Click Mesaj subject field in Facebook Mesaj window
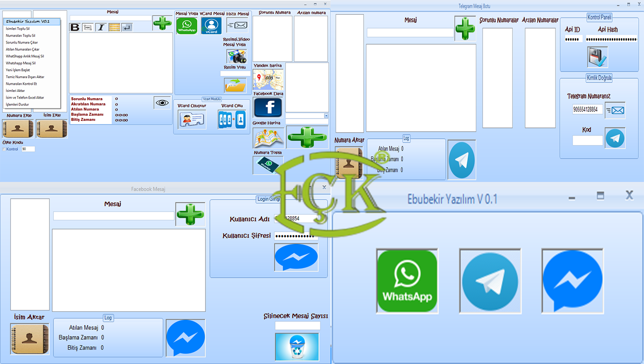The image size is (644, 364). tap(114, 216)
